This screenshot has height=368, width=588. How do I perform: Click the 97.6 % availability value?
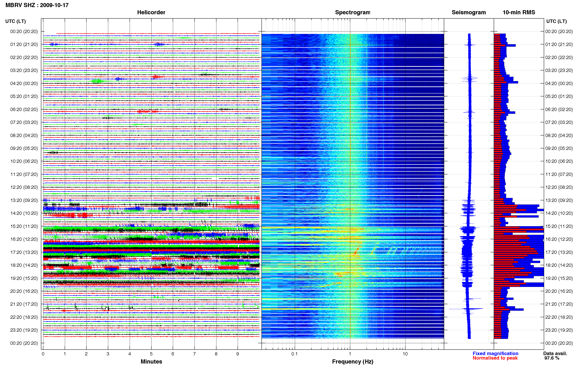(552, 358)
